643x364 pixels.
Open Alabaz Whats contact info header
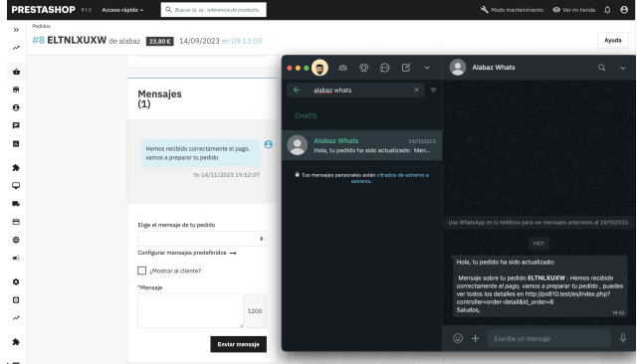point(494,68)
